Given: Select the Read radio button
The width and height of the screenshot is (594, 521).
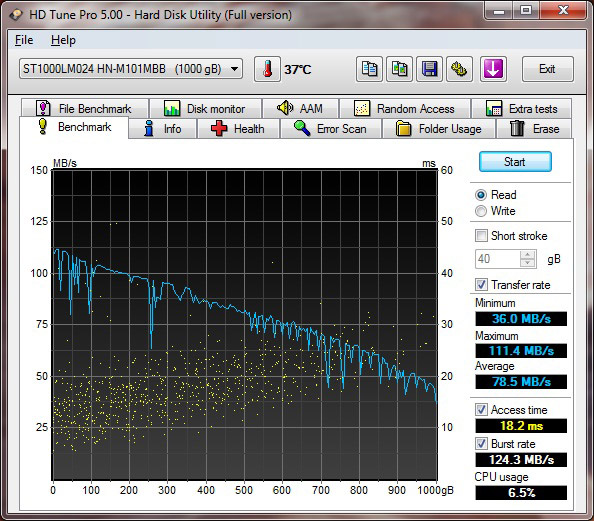Looking at the screenshot, I should point(481,195).
